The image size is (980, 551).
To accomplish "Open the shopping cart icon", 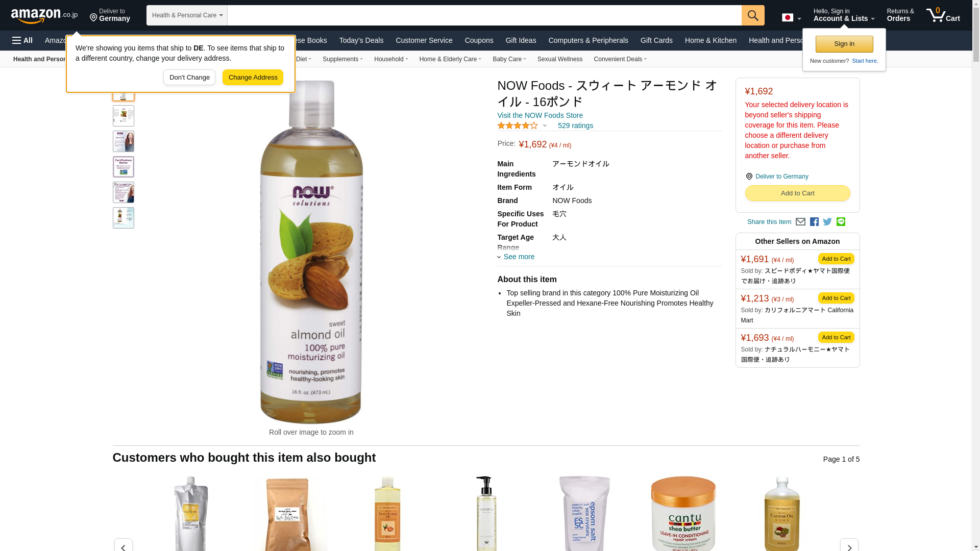I will click(x=943, y=15).
